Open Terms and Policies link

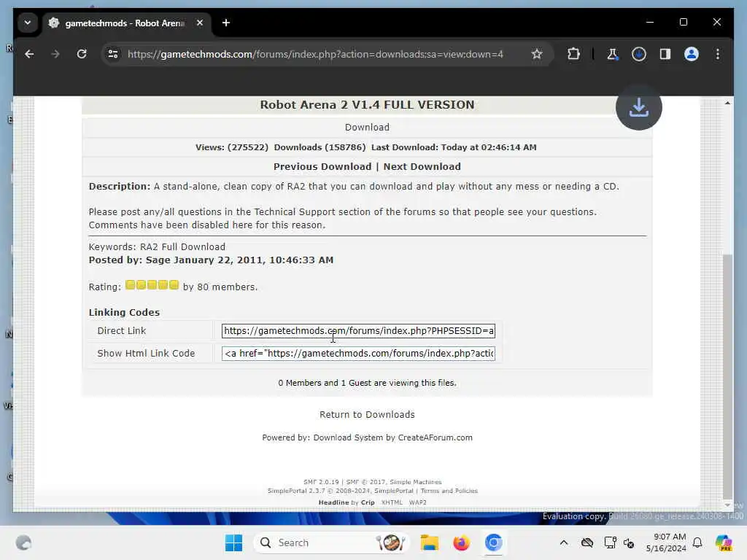[449, 491]
